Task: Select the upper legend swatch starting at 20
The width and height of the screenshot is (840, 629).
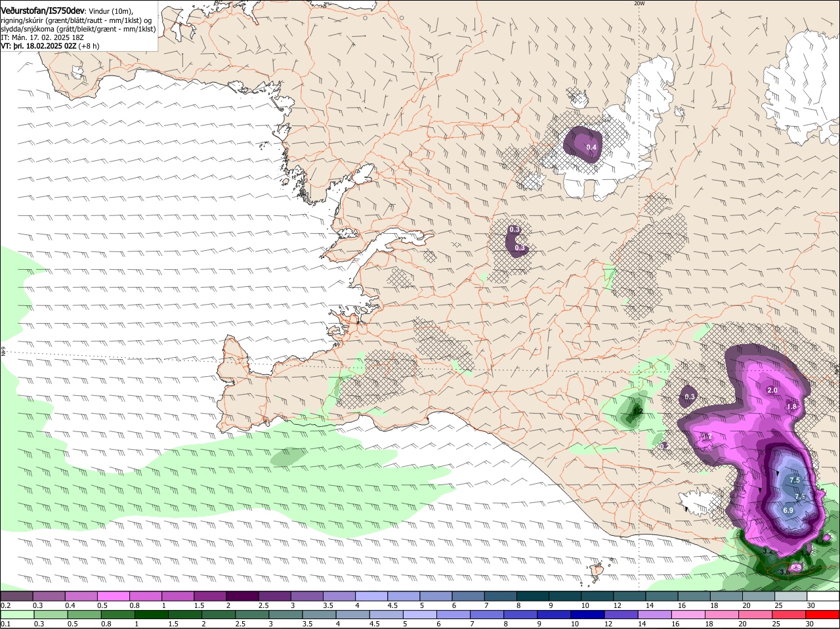Action: click(x=759, y=596)
